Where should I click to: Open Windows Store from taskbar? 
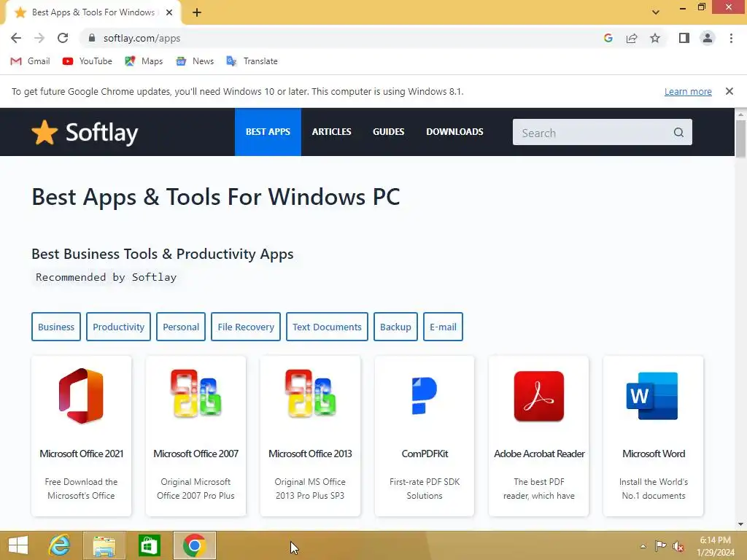pyautogui.click(x=149, y=545)
